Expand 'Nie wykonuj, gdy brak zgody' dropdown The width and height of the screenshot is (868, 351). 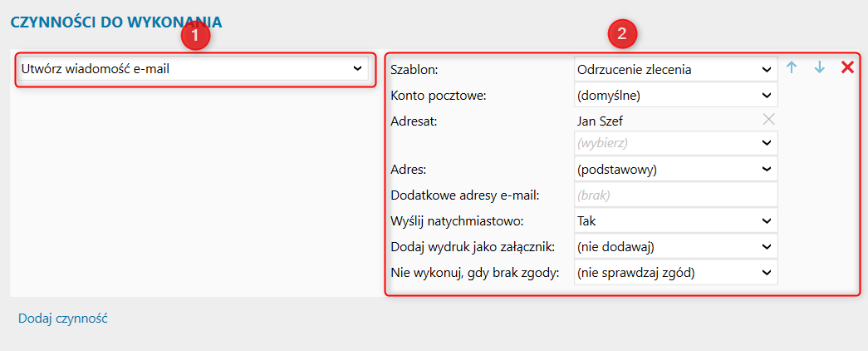click(x=675, y=272)
